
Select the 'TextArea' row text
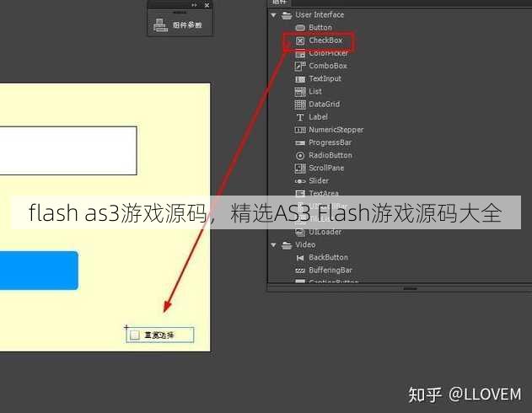pyautogui.click(x=324, y=193)
